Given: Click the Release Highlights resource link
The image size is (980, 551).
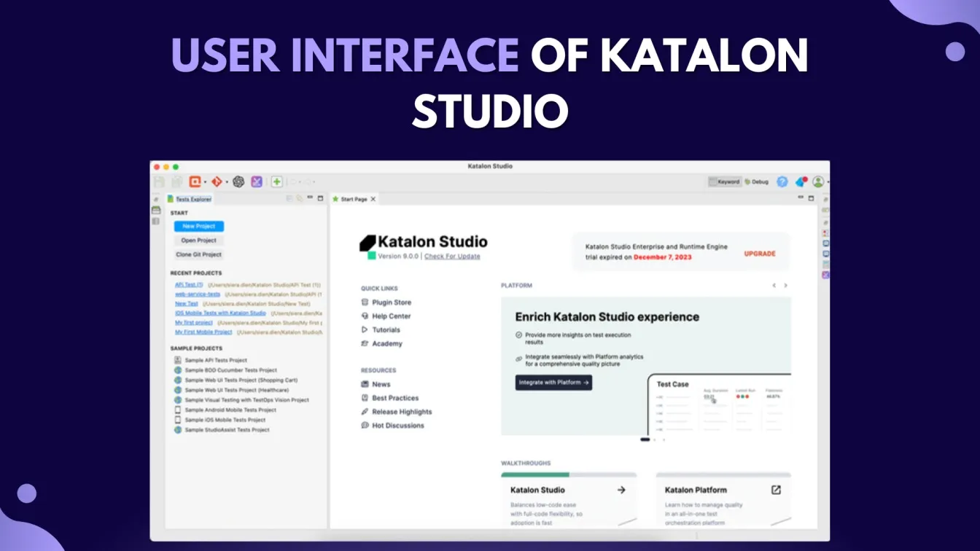Looking at the screenshot, I should (397, 412).
